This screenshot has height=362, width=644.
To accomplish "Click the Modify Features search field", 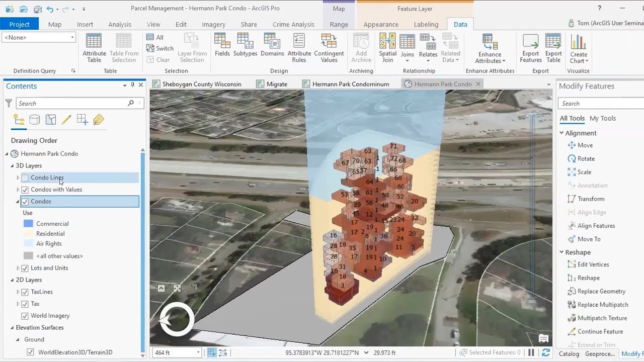I will click(601, 104).
